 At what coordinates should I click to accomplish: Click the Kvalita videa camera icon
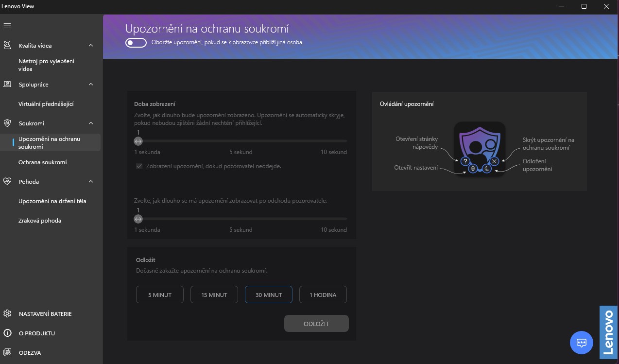pyautogui.click(x=7, y=45)
